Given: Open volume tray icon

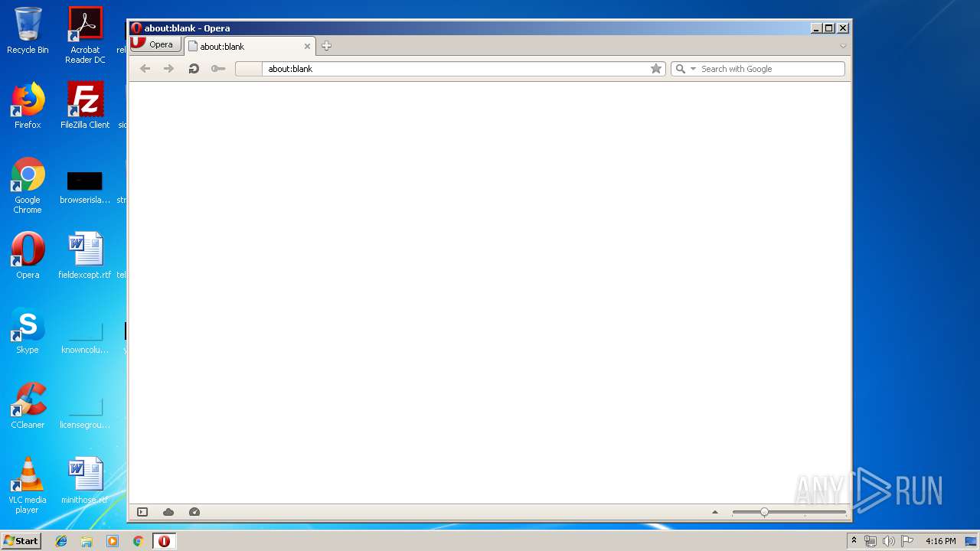Looking at the screenshot, I should [889, 541].
